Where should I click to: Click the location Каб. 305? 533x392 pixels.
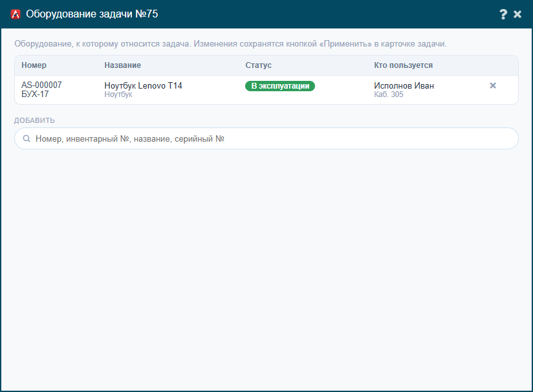coord(389,94)
